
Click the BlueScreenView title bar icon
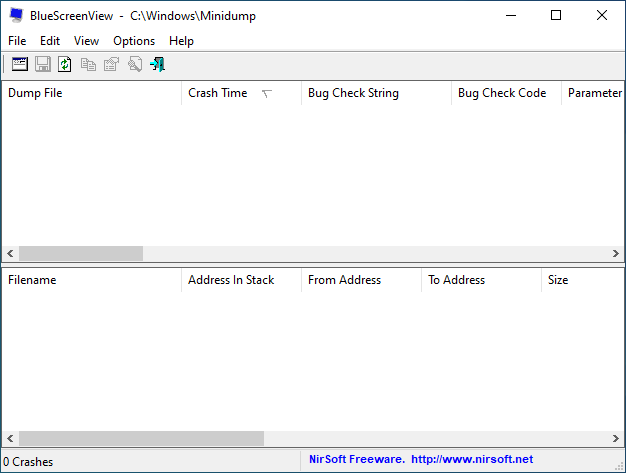point(15,16)
